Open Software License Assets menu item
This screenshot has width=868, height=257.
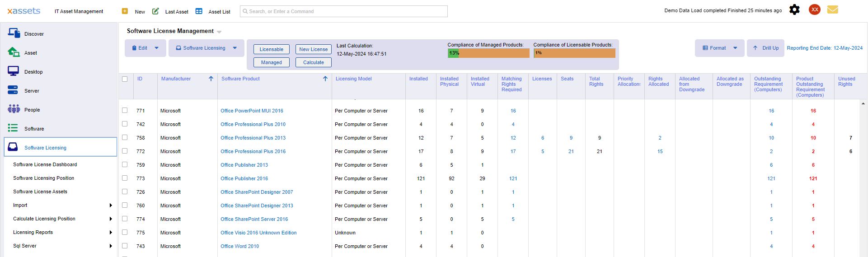tap(40, 192)
